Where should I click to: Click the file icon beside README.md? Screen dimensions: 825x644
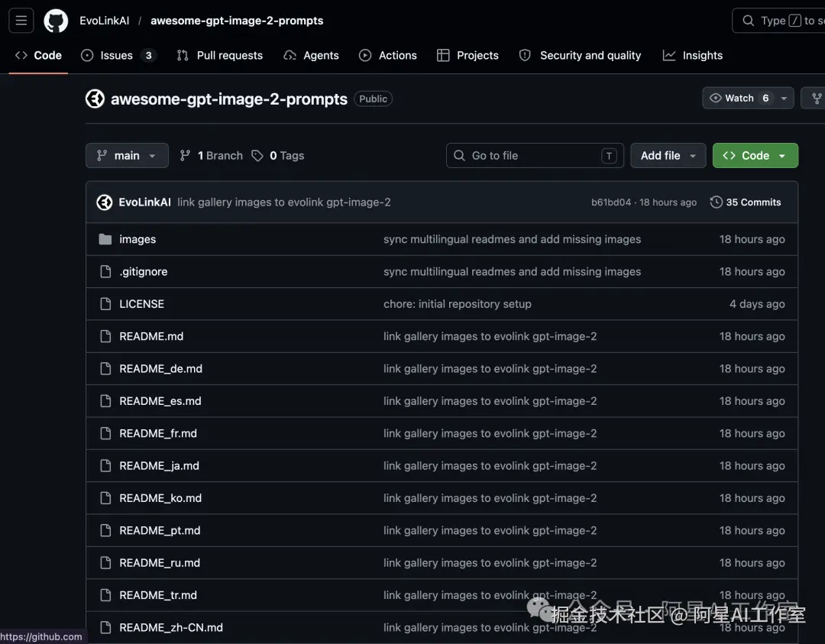click(105, 336)
